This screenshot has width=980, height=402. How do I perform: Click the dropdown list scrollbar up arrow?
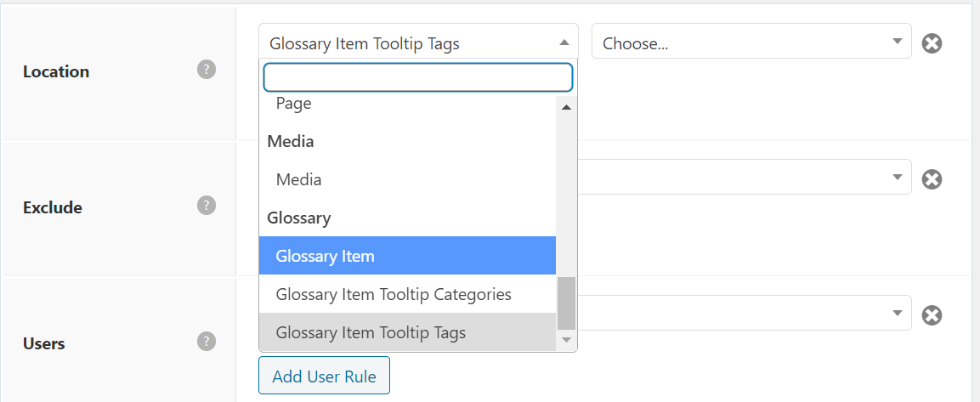tap(566, 108)
